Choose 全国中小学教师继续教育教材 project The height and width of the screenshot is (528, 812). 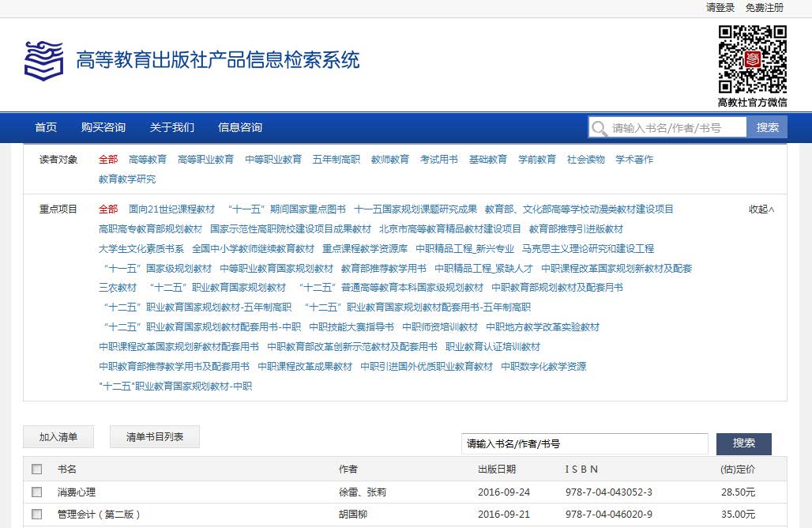(254, 249)
